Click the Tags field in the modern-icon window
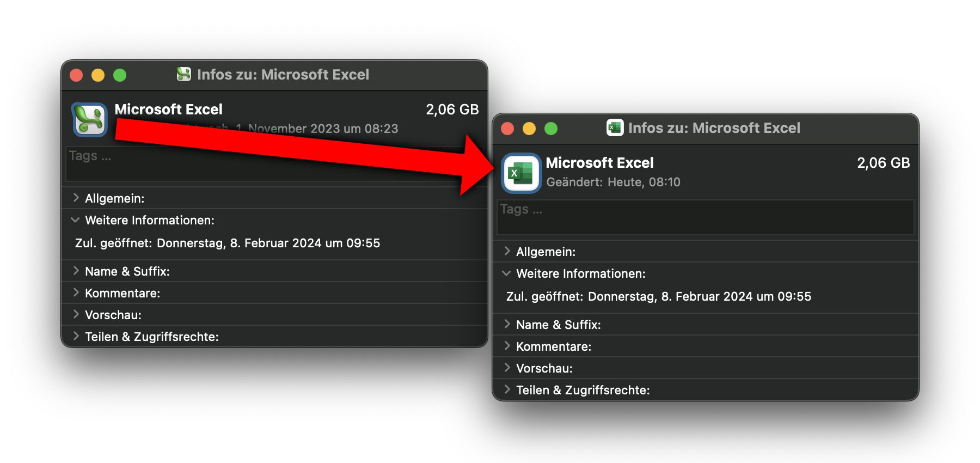 (x=705, y=217)
